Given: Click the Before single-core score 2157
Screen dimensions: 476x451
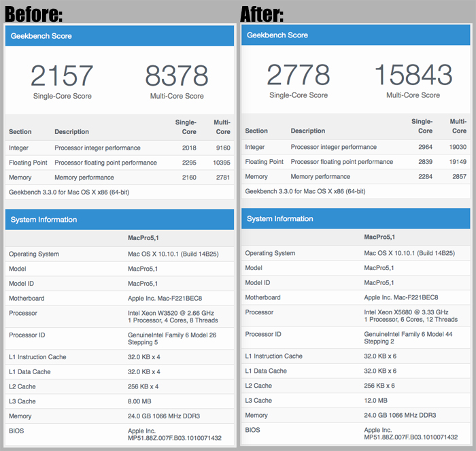Looking at the screenshot, I should click(62, 76).
